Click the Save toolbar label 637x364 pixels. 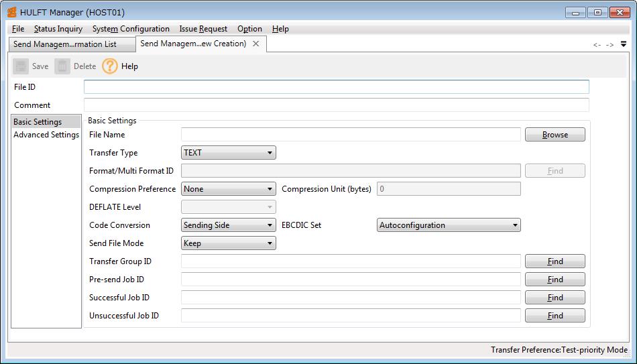40,66
